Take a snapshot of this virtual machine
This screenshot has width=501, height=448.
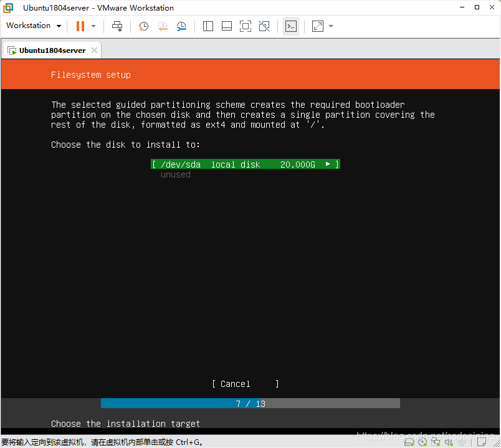click(144, 26)
